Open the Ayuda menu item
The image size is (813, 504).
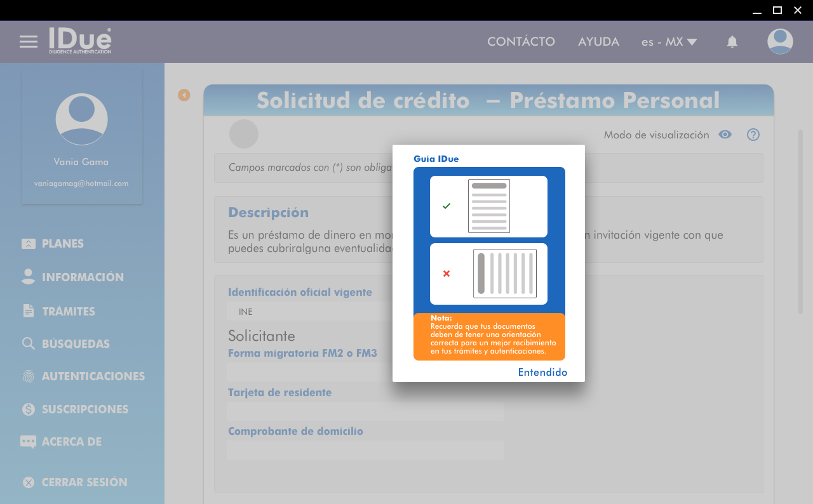pos(598,42)
